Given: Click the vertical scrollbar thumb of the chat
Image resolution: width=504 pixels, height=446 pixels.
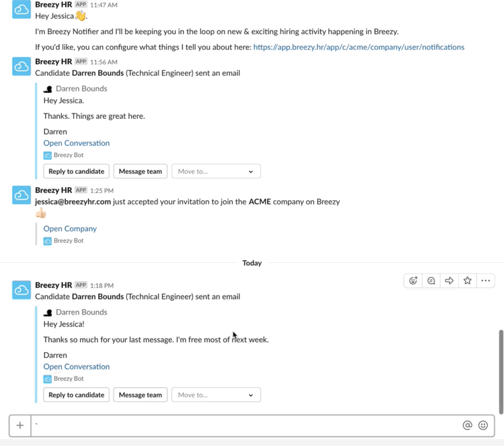Looking at the screenshot, I should 501,371.
